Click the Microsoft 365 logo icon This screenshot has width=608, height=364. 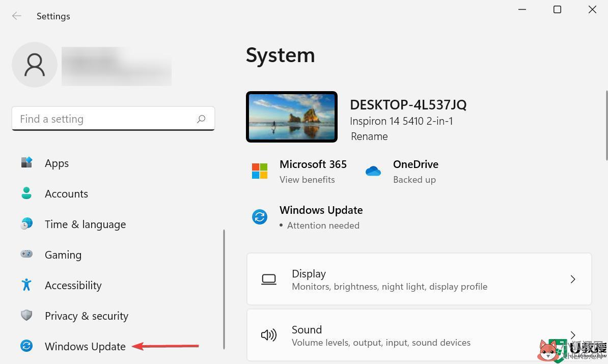click(259, 171)
